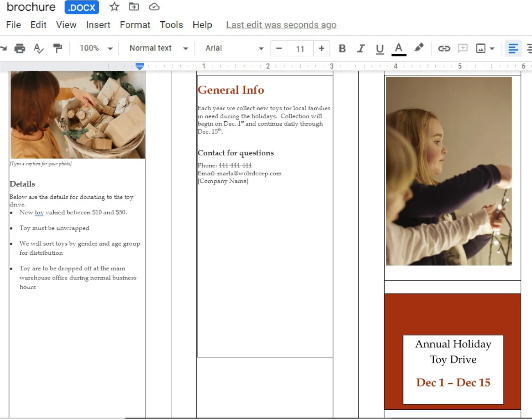Open the text color picker
This screenshot has height=420, width=532.
pyautogui.click(x=398, y=48)
